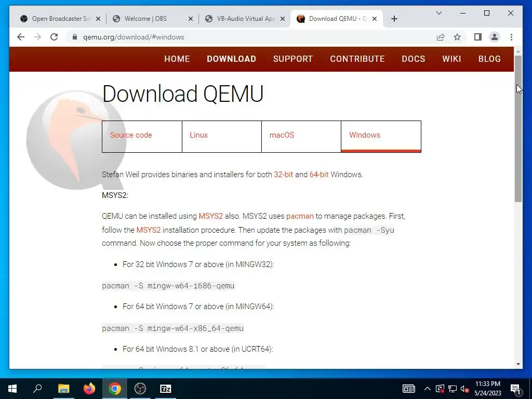Open the network status tray icon
The width and height of the screenshot is (532, 399).
[453, 389]
